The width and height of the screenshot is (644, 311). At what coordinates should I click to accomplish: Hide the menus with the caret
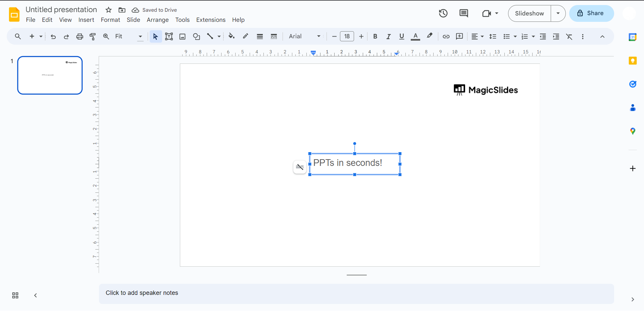(602, 36)
